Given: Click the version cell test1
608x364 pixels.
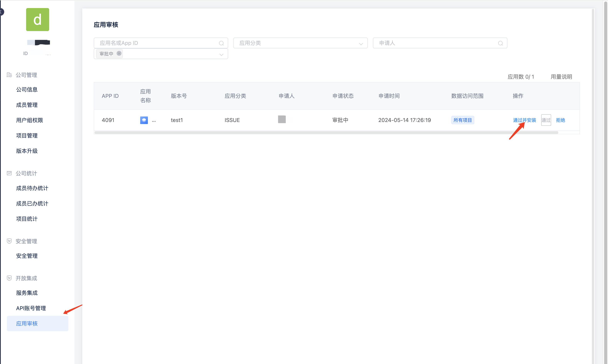Looking at the screenshot, I should (x=177, y=120).
